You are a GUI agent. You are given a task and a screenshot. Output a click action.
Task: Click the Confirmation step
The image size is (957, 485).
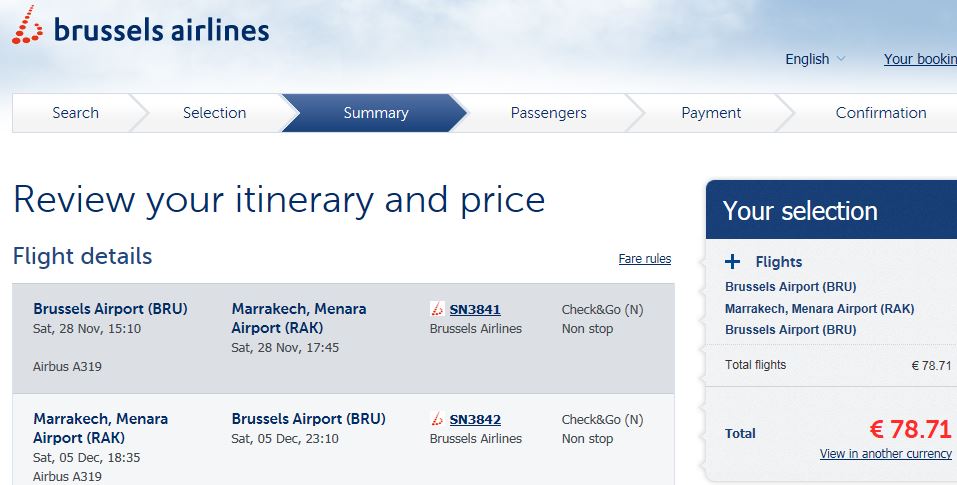coord(881,113)
